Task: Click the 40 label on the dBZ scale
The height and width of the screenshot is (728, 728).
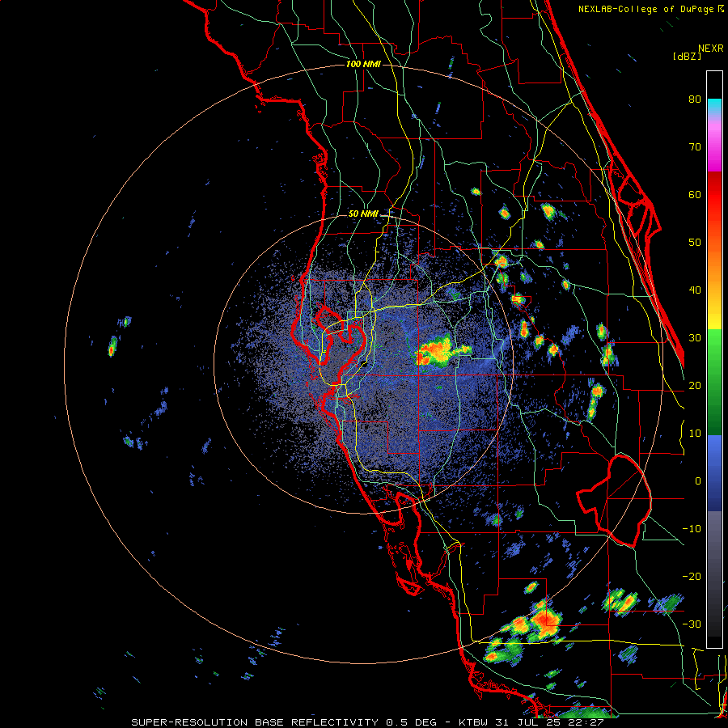Action: click(695, 290)
